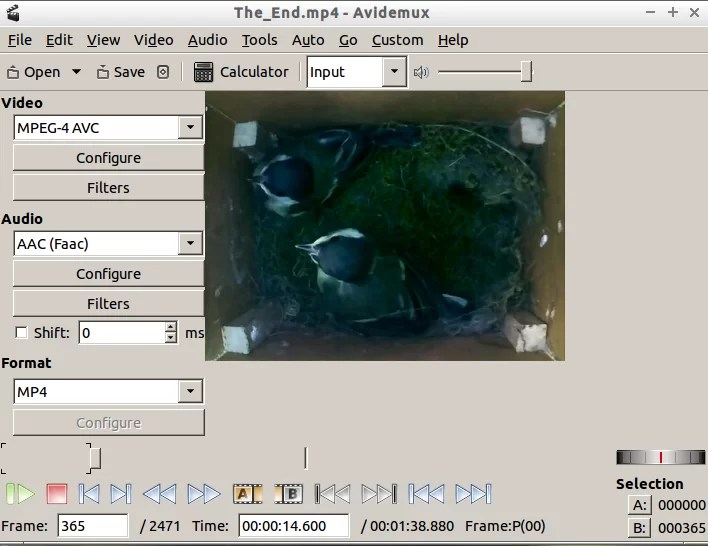Click the A: selection button
708x546 pixels.
point(640,505)
